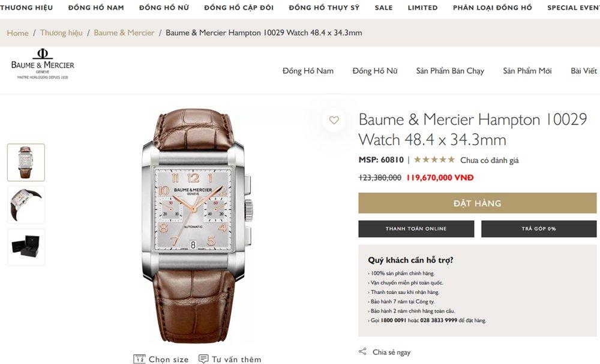Image resolution: width=600 pixels, height=364 pixels.
Task: Open ĐỒNG HỒ THỤY SỸ top menu
Action: (324, 8)
